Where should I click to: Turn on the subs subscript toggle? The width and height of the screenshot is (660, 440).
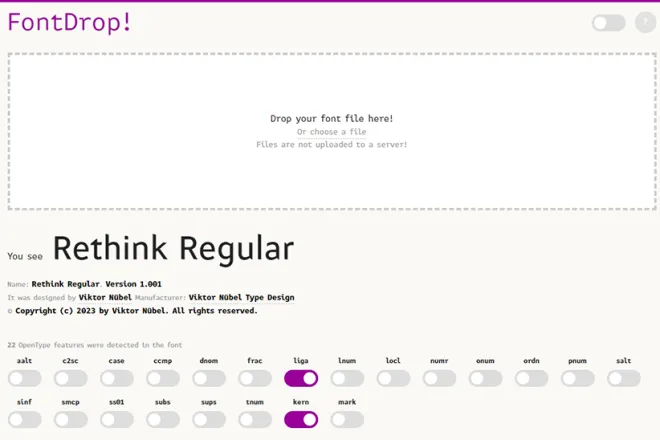pyautogui.click(x=163, y=419)
